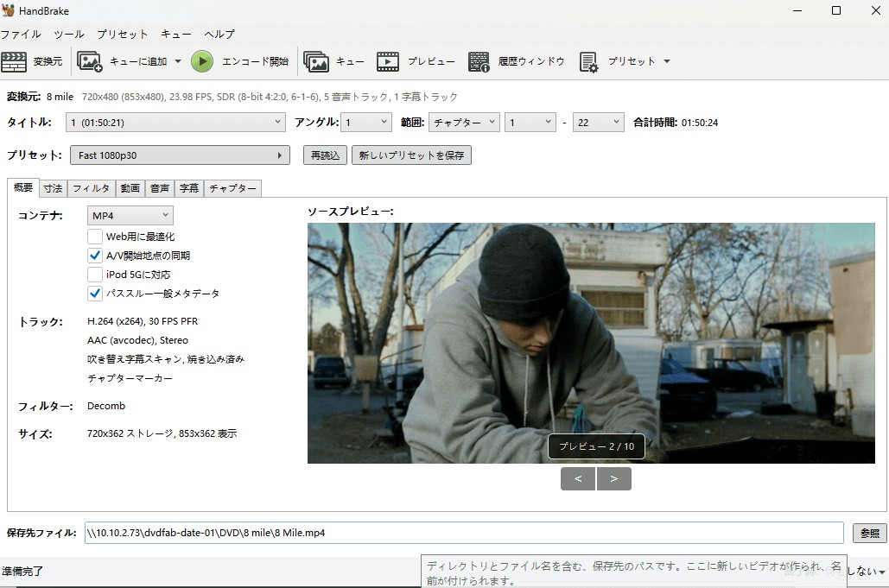Image resolution: width=889 pixels, height=588 pixels.
Task: Click the 変換元 film clapper icon
Action: click(x=14, y=61)
